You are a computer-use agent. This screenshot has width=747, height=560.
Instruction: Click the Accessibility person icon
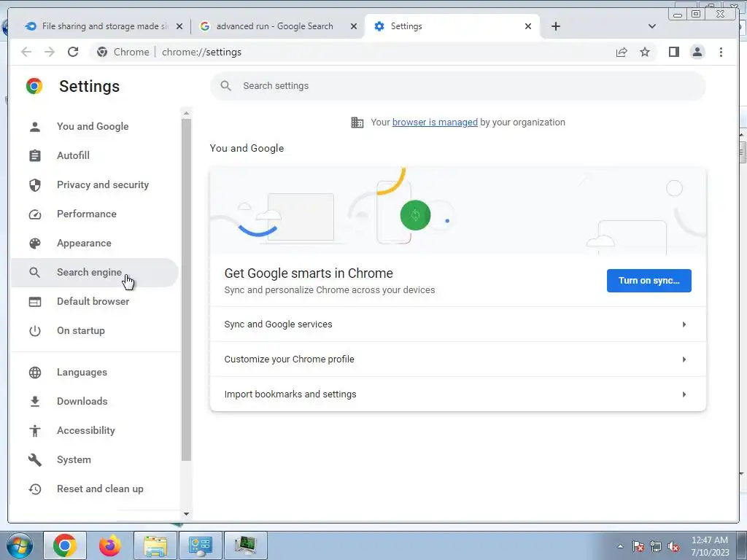tap(35, 430)
